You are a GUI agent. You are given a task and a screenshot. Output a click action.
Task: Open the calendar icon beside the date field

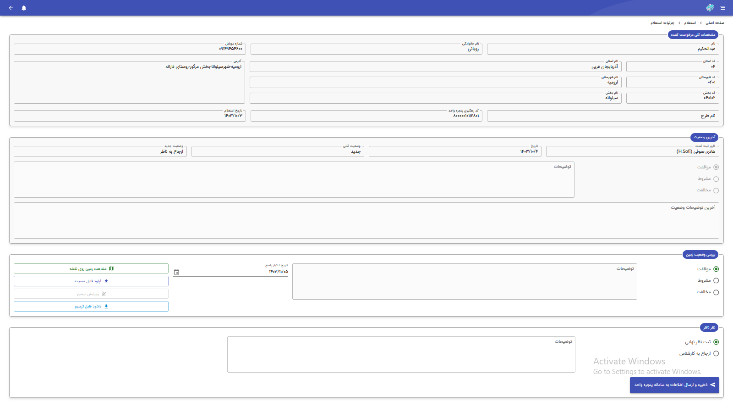click(x=177, y=271)
